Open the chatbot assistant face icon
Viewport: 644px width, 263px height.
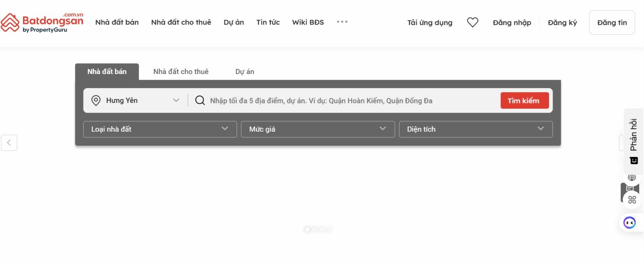pos(630,222)
